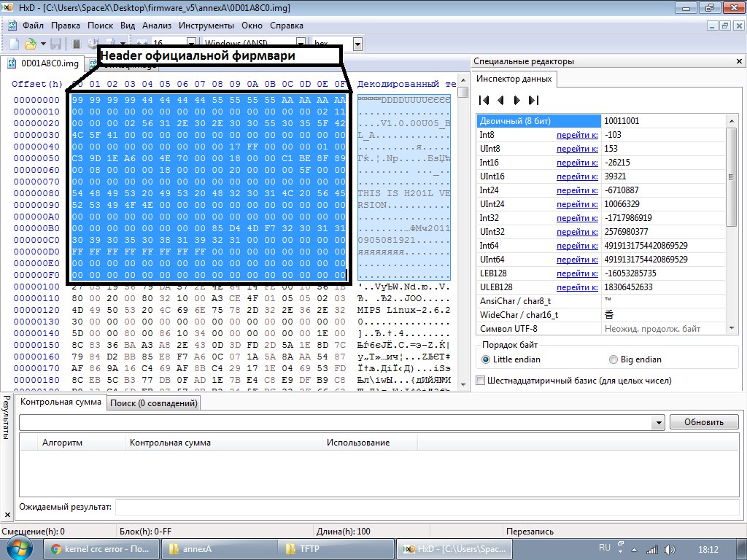
Task: Switch to Поиск (0 совпадений) tab
Action: tap(153, 402)
